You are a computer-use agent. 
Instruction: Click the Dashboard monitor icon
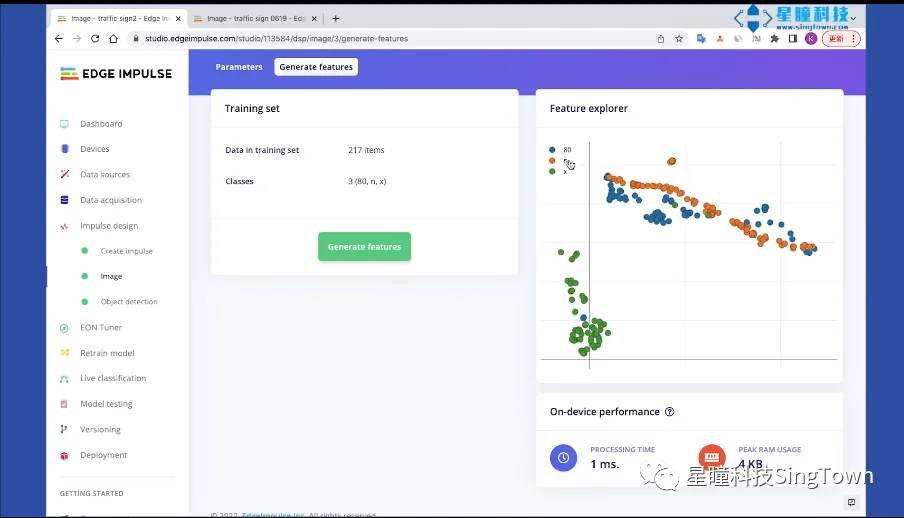click(x=65, y=123)
